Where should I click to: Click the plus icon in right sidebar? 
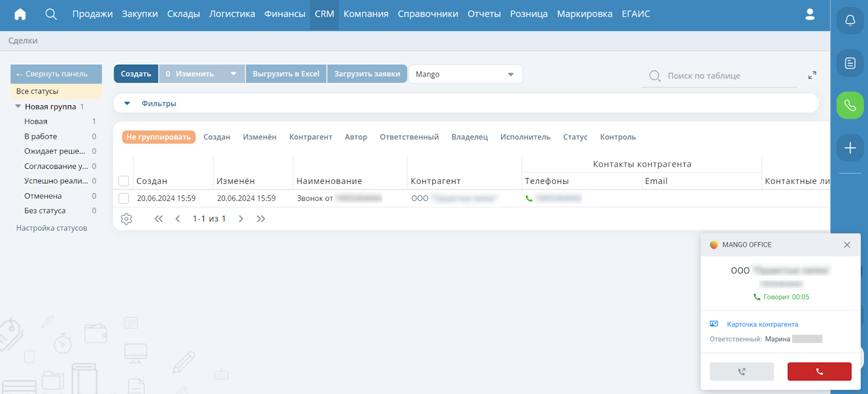coord(850,148)
